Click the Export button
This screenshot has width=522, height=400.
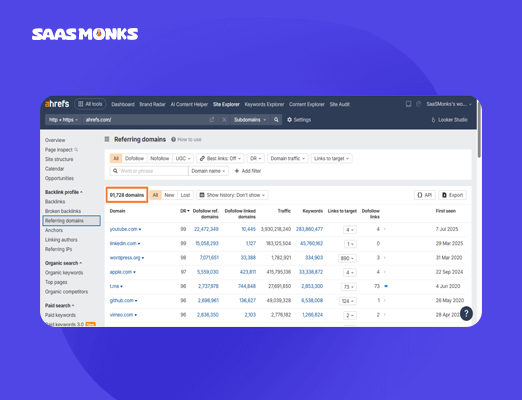pos(453,195)
